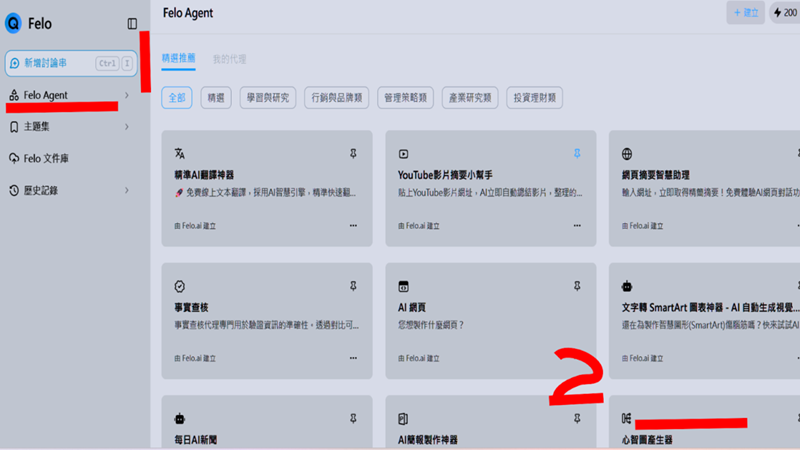Collapse the sidebar with the panel icon
Viewport: 800px width, 450px height.
132,24
